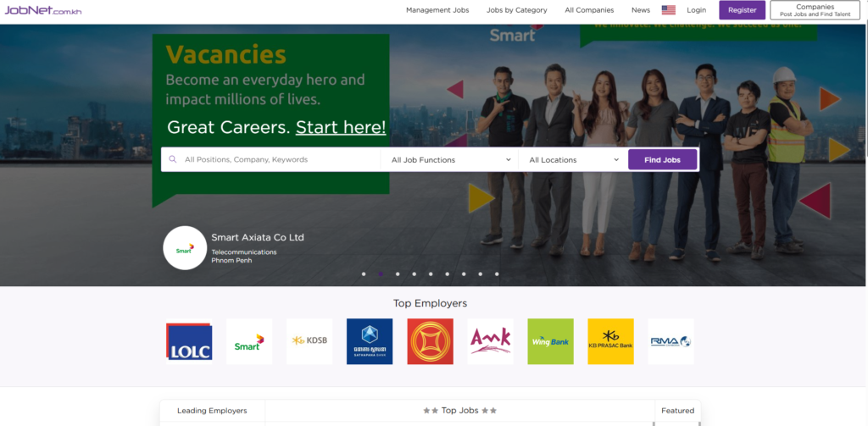Click the RMA employer logo
This screenshot has width=868, height=426.
click(670, 341)
